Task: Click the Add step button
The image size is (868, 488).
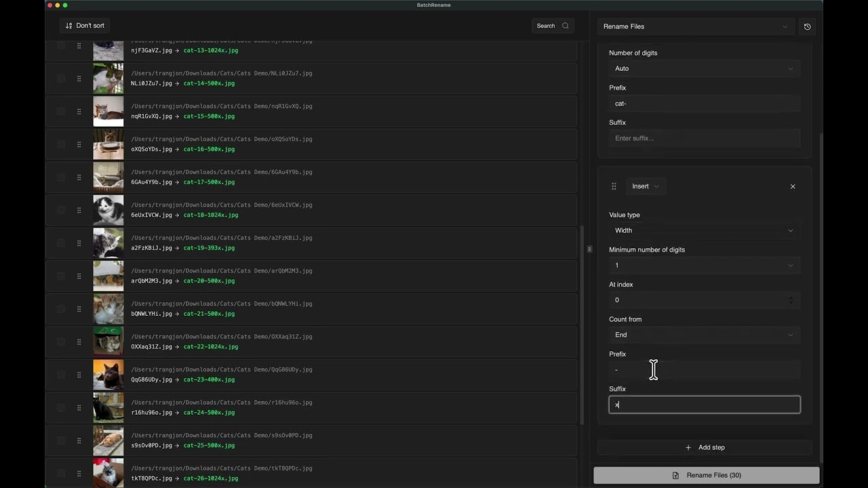Action: tap(705, 447)
